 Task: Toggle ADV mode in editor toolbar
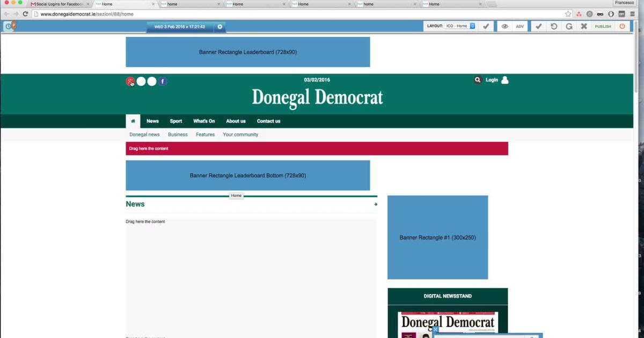[x=519, y=26]
